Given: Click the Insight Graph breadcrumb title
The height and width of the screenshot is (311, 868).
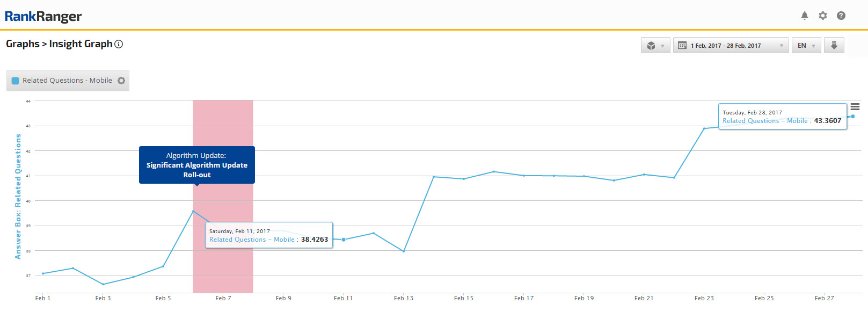Looking at the screenshot, I should (x=81, y=44).
